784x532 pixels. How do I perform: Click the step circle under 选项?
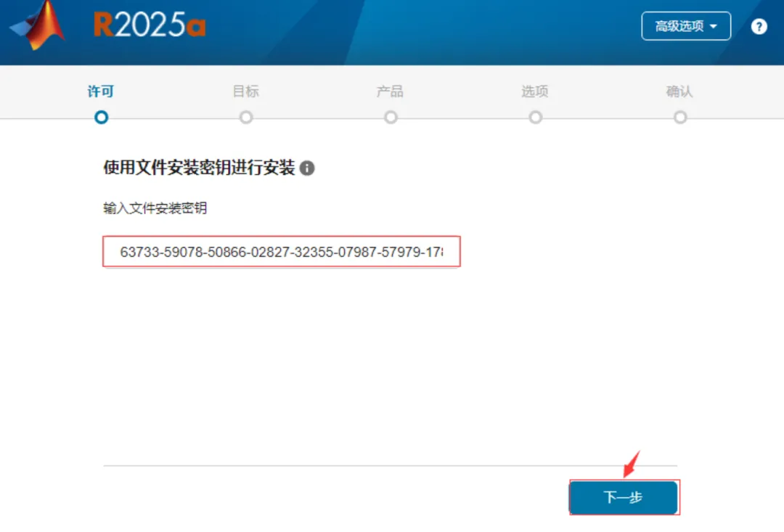click(536, 118)
